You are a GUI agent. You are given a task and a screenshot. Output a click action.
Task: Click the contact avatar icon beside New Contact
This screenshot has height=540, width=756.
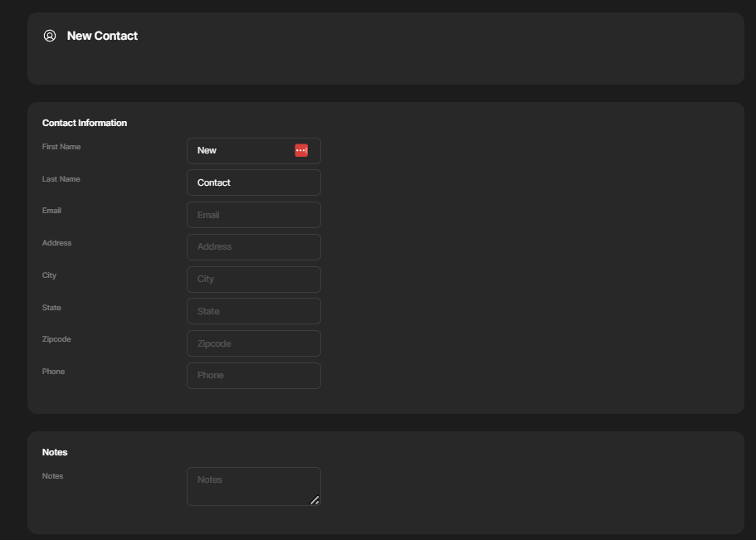click(50, 36)
